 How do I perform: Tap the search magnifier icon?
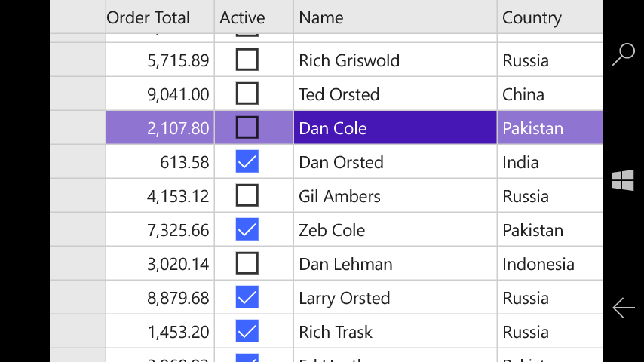tap(624, 54)
